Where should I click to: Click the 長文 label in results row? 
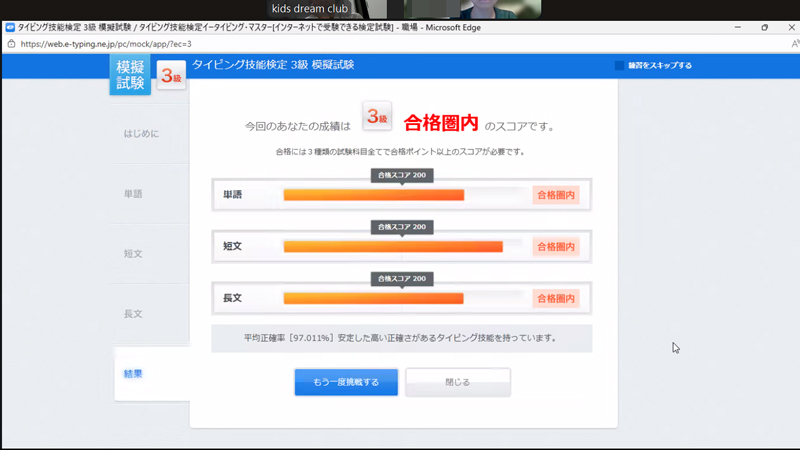click(x=233, y=298)
